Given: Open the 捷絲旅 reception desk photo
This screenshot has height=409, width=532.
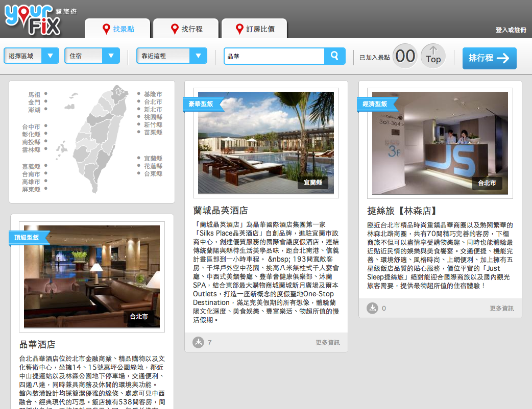Looking at the screenshot, I should pos(440,143).
